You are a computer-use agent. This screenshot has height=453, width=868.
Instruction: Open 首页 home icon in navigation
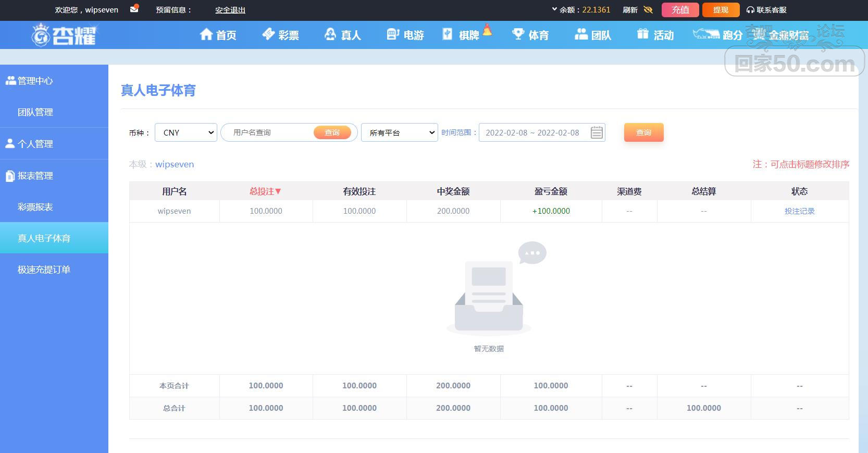pyautogui.click(x=206, y=35)
